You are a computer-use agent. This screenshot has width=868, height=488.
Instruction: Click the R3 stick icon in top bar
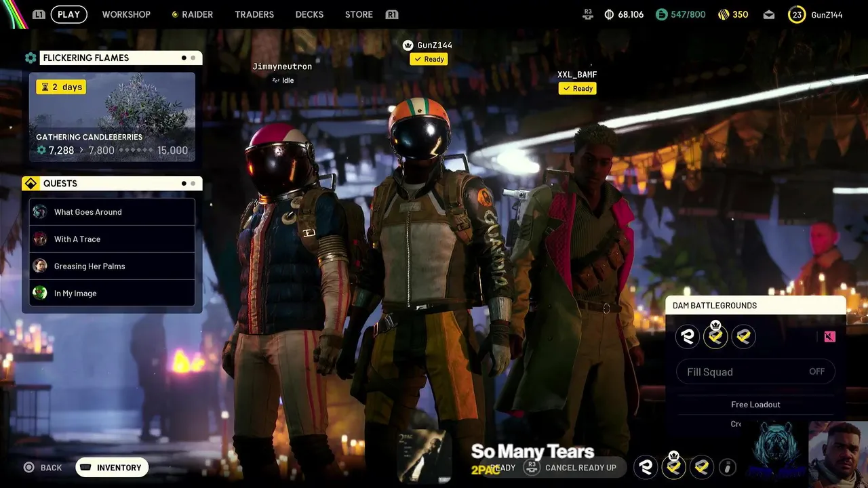click(x=587, y=14)
